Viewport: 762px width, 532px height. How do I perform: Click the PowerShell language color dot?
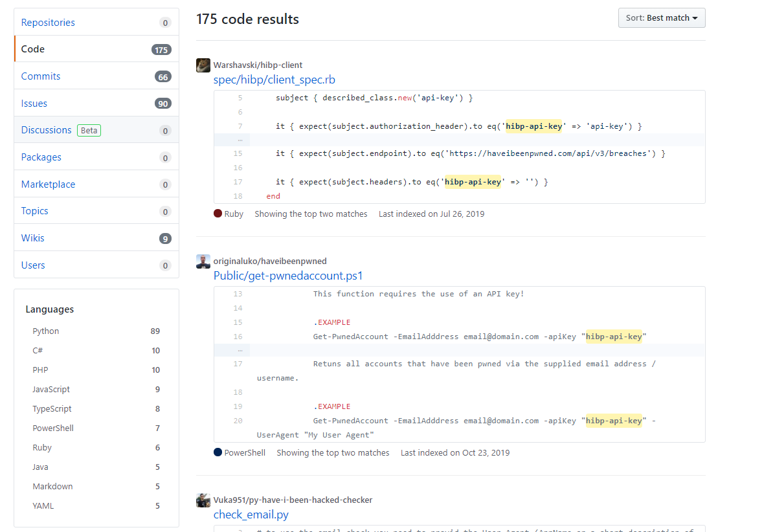[218, 452]
